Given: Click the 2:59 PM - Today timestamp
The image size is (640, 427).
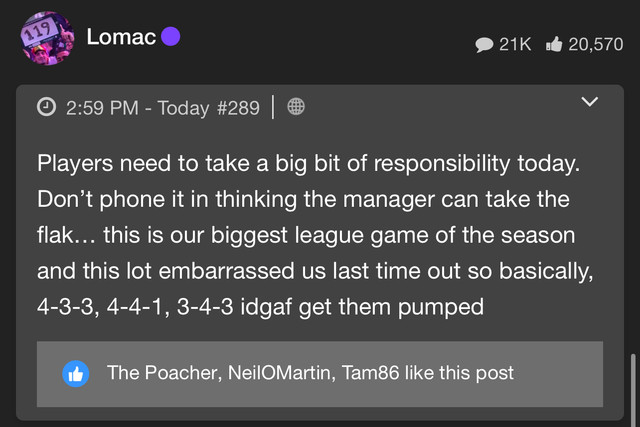Looking at the screenshot, I should click(138, 108).
